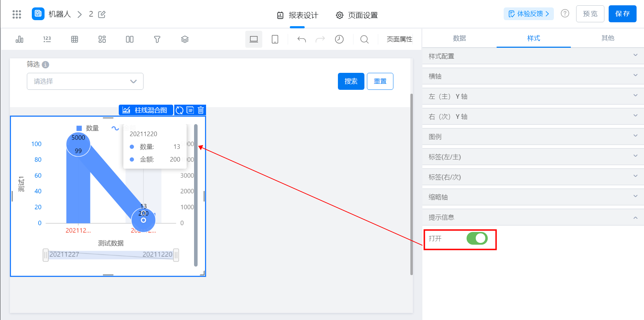Select the filter funnel icon
Screen dimensions: 644x320
[157, 39]
